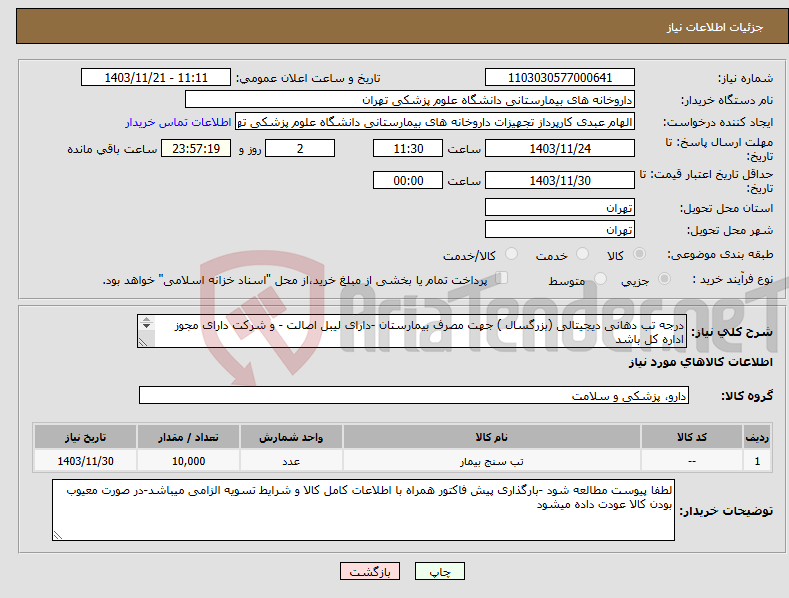This screenshot has width=789, height=598.
Task: Click scroll up arrow in شرح کلی نیاز box
Action: pos(146,319)
